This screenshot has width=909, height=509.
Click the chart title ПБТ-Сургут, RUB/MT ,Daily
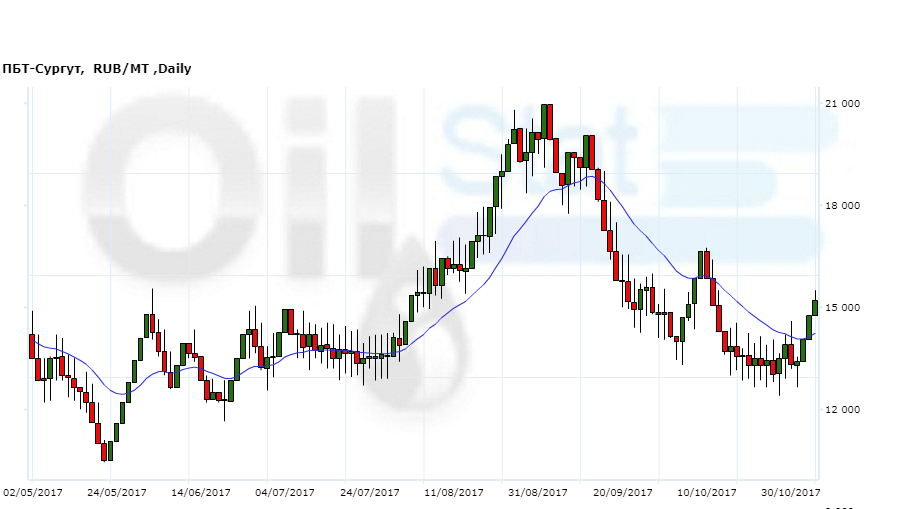click(97, 69)
